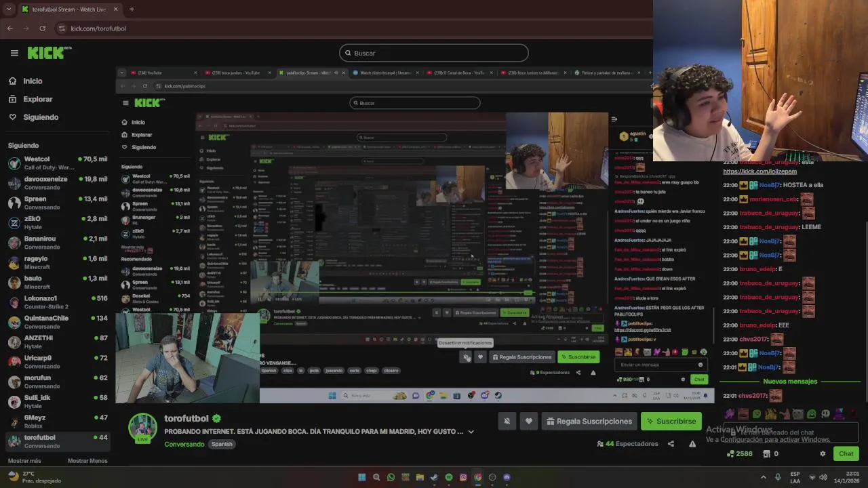Click the Spanish language tag
The image size is (868, 488).
coord(222,444)
